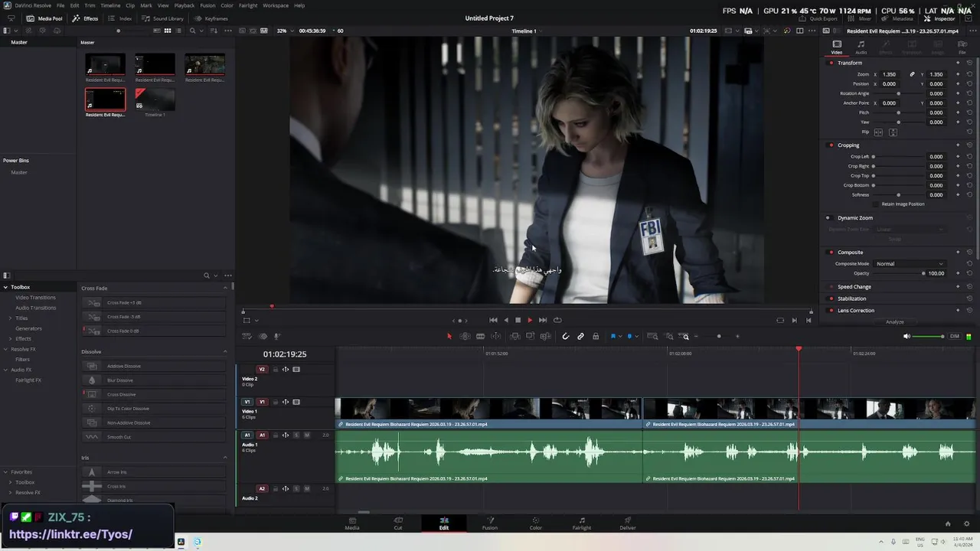This screenshot has width=980, height=551.
Task: Open search in Effects panel
Action: (206, 275)
